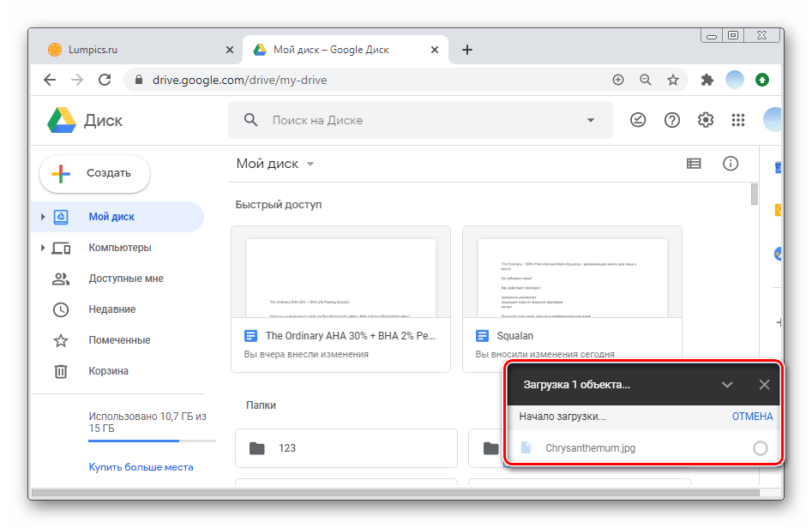Expand the Компьютеры tree arrow
This screenshot has height=528, width=812.
(x=43, y=248)
